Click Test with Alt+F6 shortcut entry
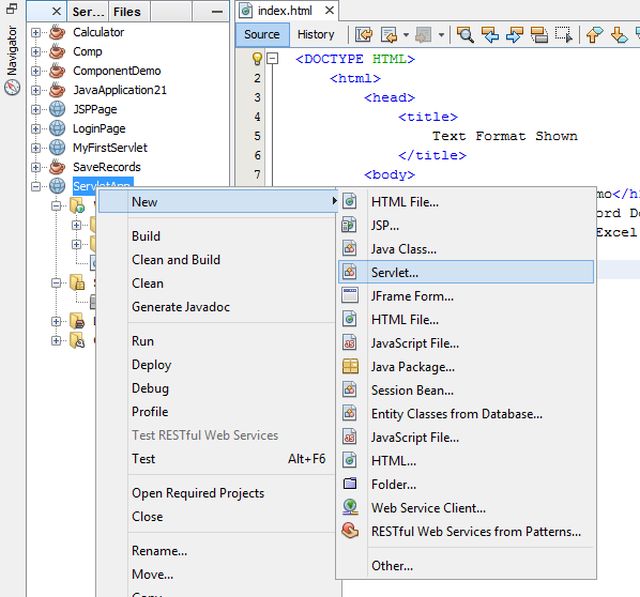 tap(229, 459)
